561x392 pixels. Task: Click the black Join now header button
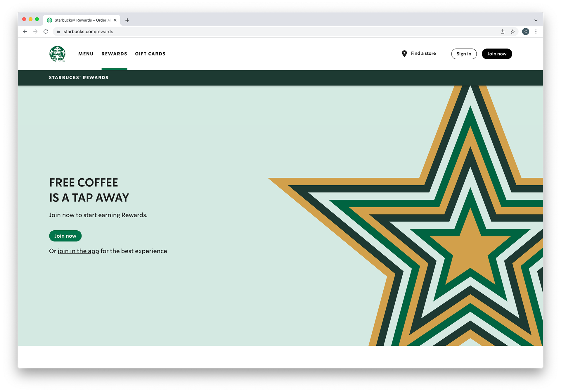click(497, 54)
